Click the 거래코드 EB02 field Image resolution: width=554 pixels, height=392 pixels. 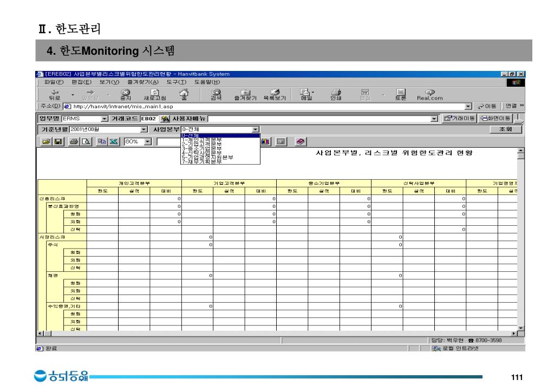pos(148,119)
